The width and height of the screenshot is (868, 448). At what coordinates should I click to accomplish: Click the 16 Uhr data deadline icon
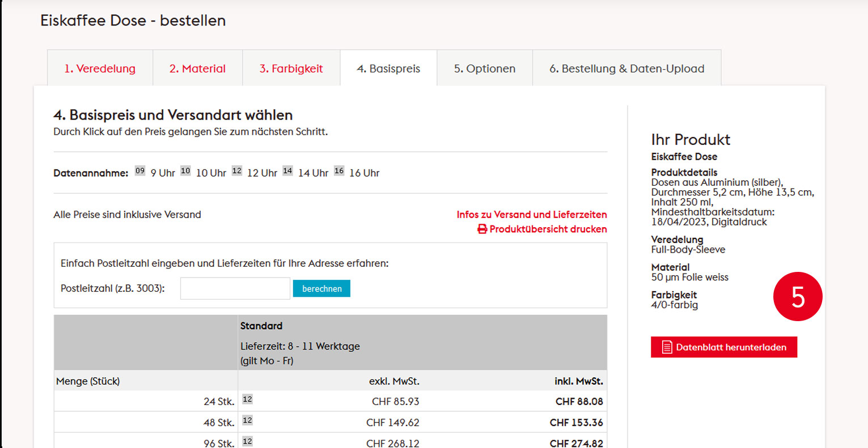click(339, 171)
